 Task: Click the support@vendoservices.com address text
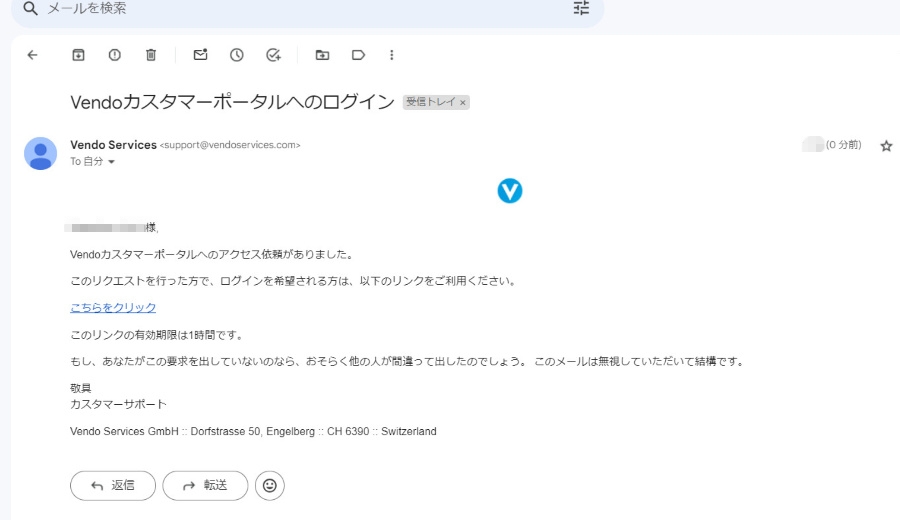point(230,145)
